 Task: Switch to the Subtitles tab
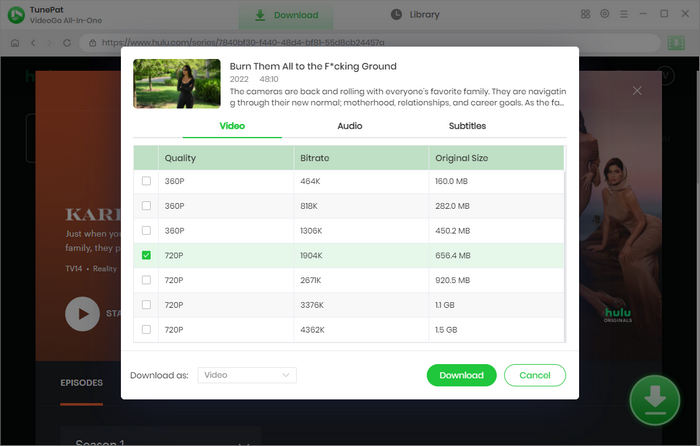tap(466, 126)
